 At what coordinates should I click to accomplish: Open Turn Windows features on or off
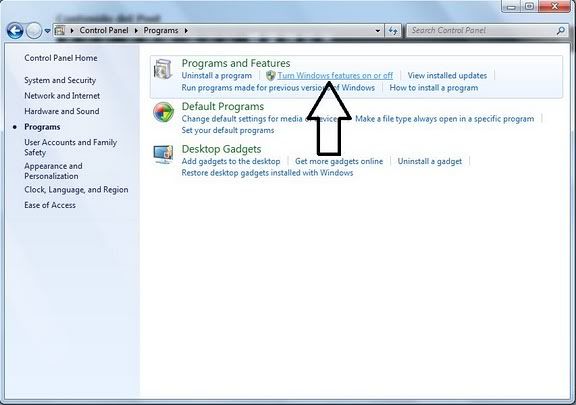[x=335, y=75]
